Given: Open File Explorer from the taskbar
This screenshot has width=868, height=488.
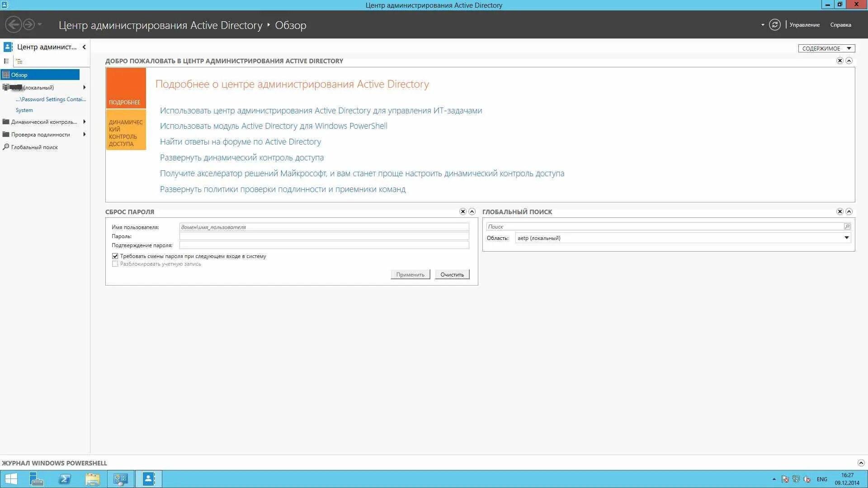Looking at the screenshot, I should pyautogui.click(x=93, y=479).
